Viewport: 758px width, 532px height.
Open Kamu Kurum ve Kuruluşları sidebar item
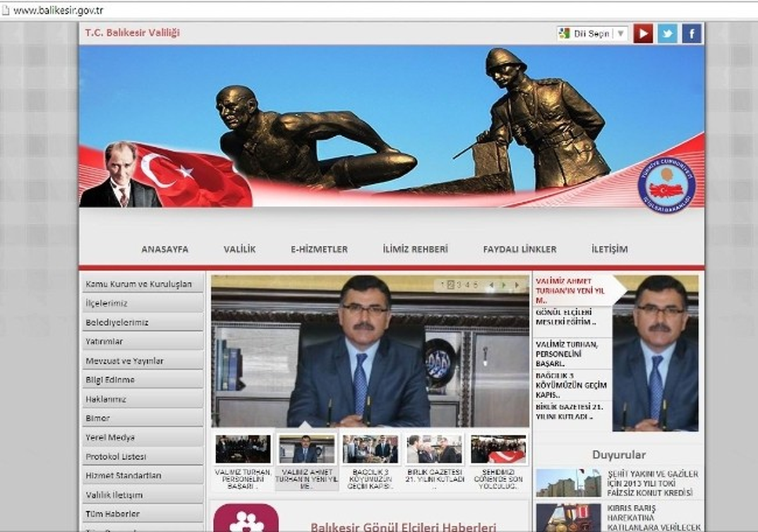143,284
